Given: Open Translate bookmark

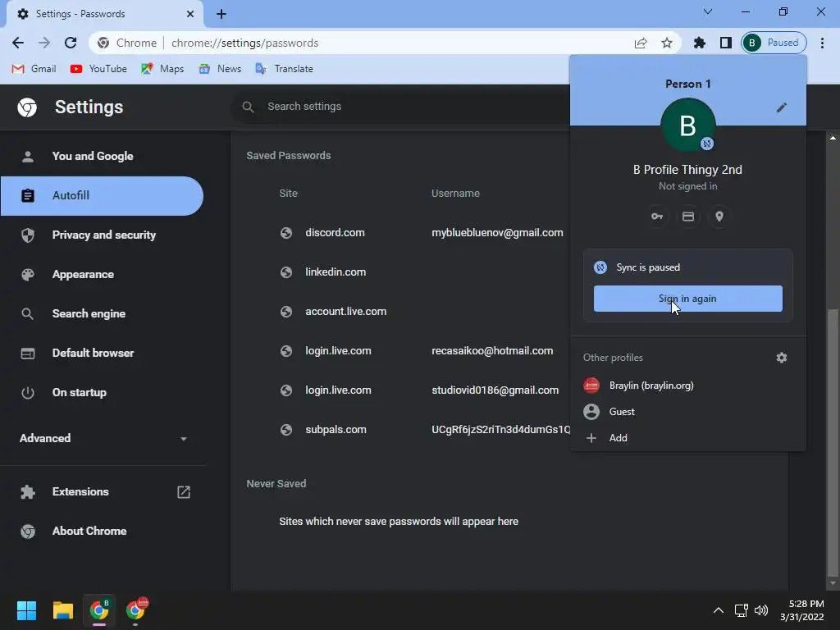Looking at the screenshot, I should (285, 69).
